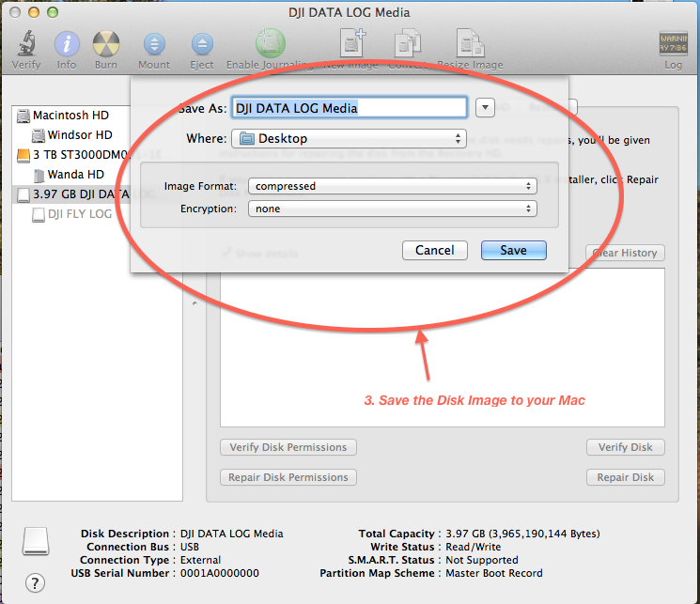Viewport: 700px width, 604px height.
Task: Eject the disk using the Eject icon
Action: click(x=202, y=45)
